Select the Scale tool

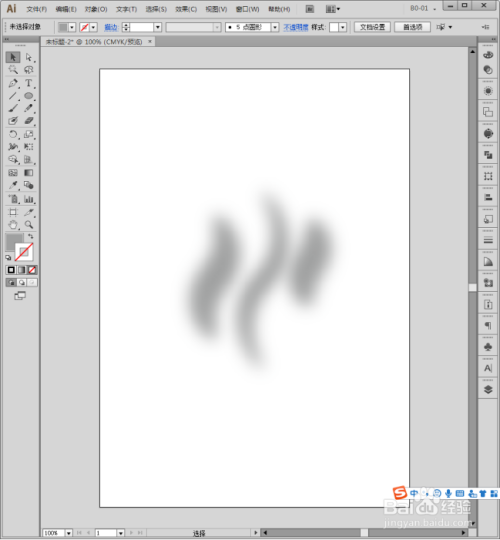pyautogui.click(x=29, y=134)
